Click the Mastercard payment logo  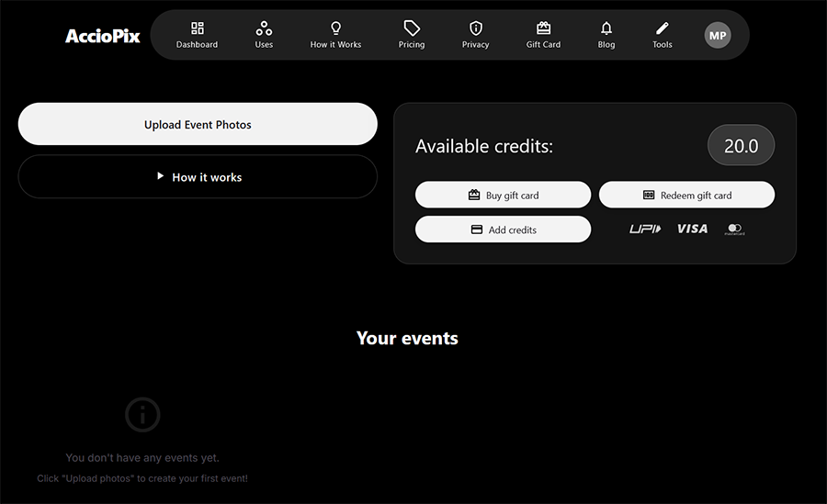tap(735, 230)
